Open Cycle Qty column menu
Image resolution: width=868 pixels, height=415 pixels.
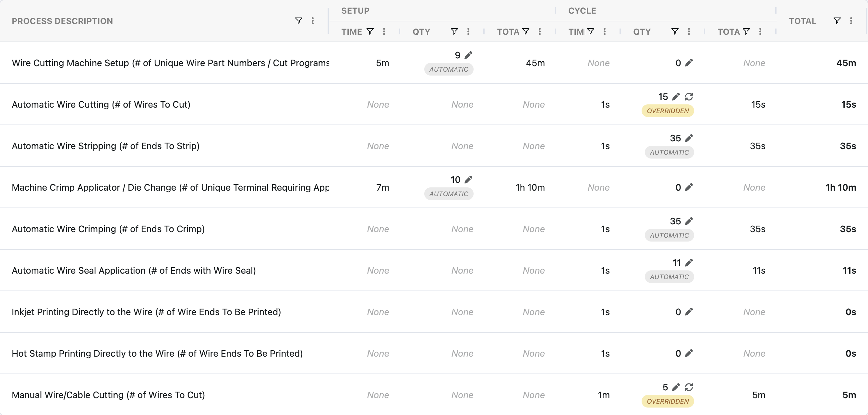[689, 32]
